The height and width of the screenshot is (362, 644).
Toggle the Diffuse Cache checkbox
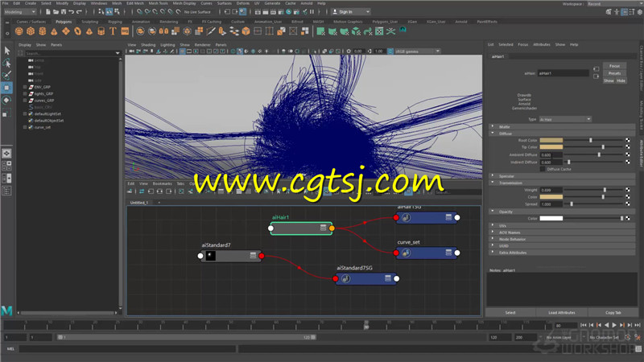542,169
